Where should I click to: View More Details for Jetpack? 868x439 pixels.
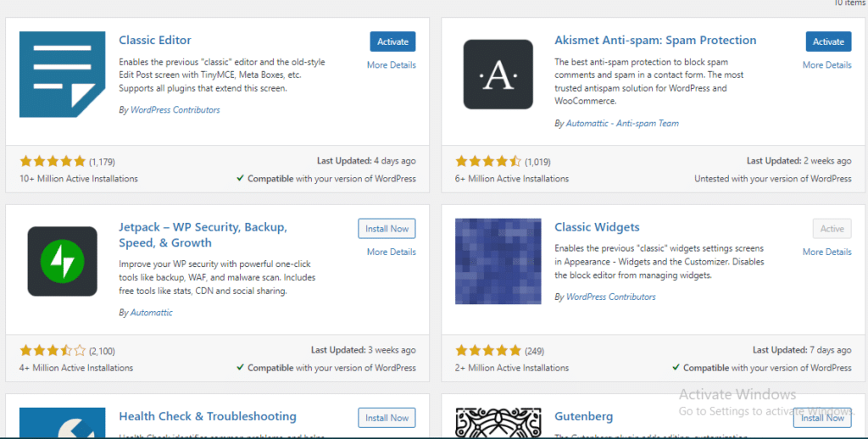pyautogui.click(x=391, y=252)
